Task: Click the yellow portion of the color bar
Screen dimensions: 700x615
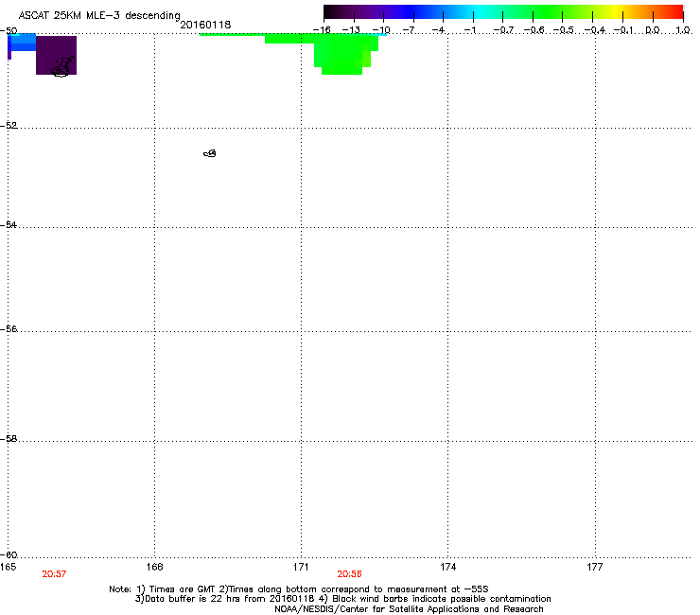Action: [x=616, y=11]
